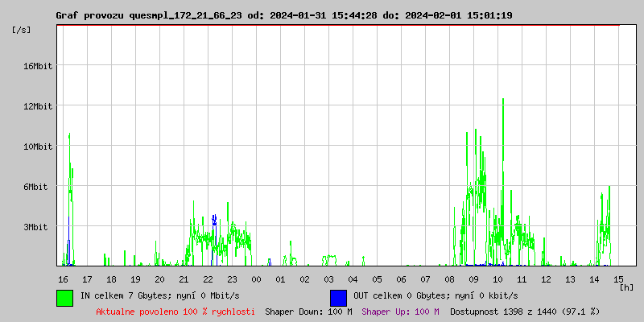Viewport: 644px width, 322px height.
Task: Select the 12Mbit y-axis label
Action: point(37,106)
